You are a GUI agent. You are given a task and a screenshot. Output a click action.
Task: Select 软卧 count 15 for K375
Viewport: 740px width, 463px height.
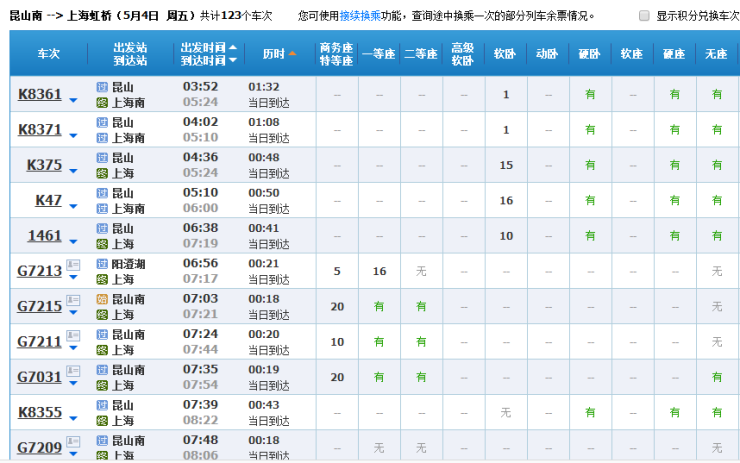pos(506,165)
